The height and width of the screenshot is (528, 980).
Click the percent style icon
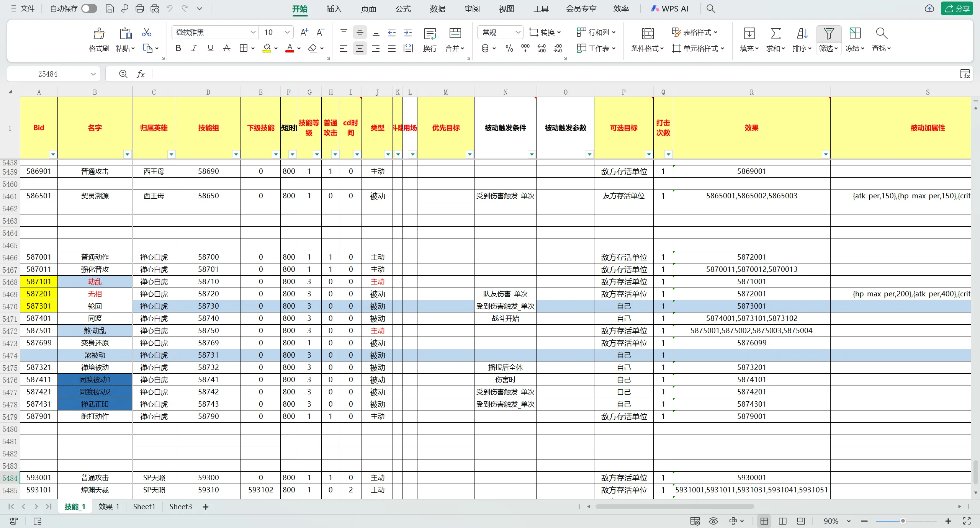pos(509,48)
